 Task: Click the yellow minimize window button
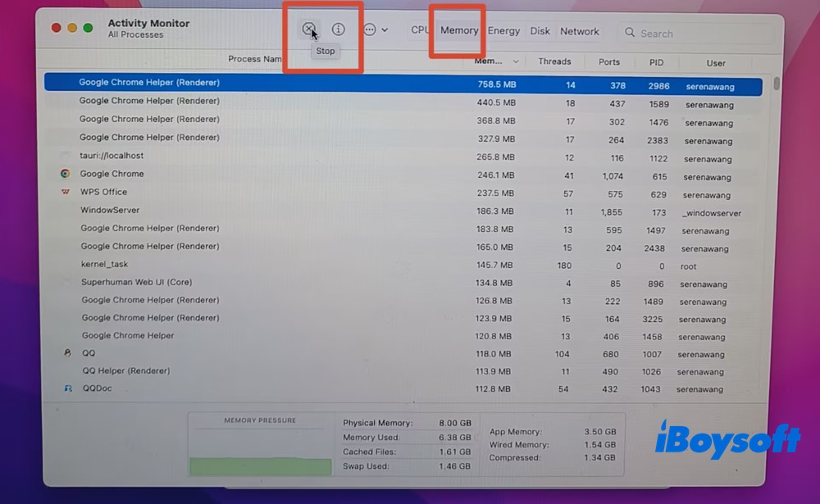pyautogui.click(x=72, y=27)
